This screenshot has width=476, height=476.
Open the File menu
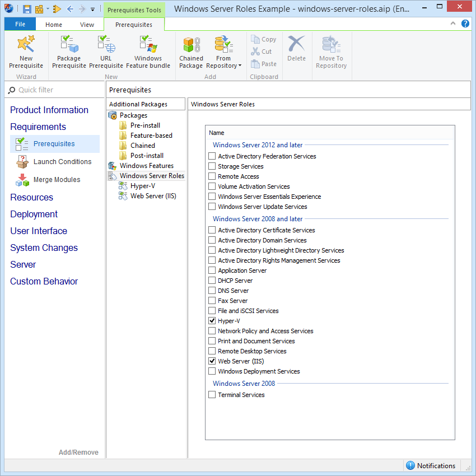pyautogui.click(x=20, y=24)
